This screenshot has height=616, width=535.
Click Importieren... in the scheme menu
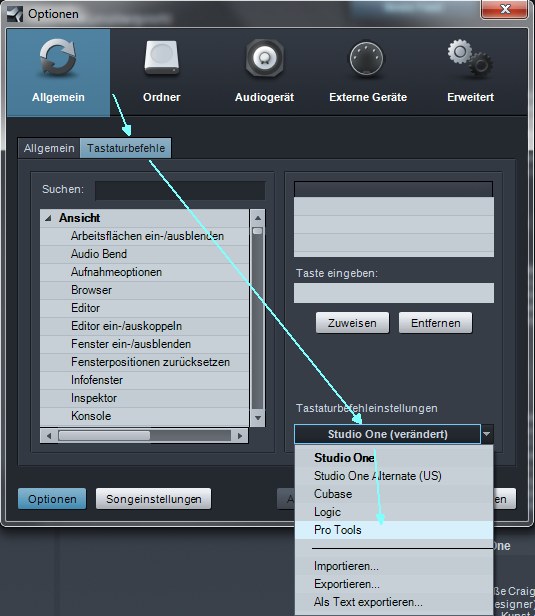394,566
